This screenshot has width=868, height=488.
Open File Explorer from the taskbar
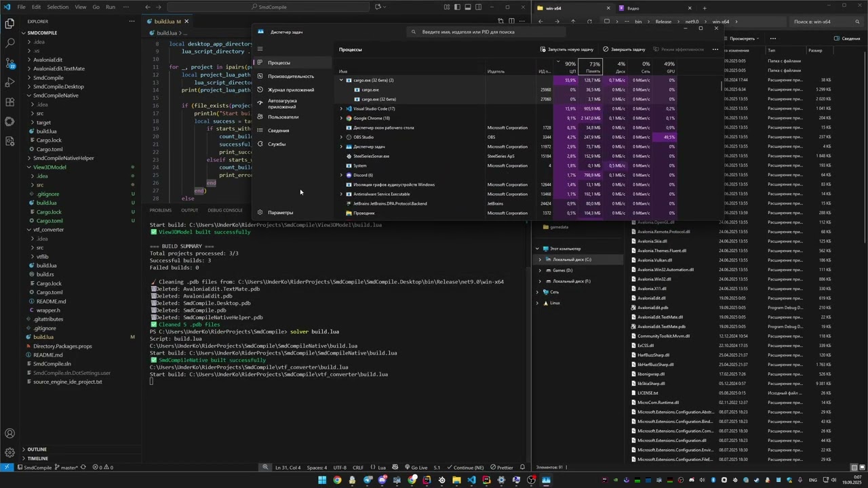pyautogui.click(x=456, y=481)
